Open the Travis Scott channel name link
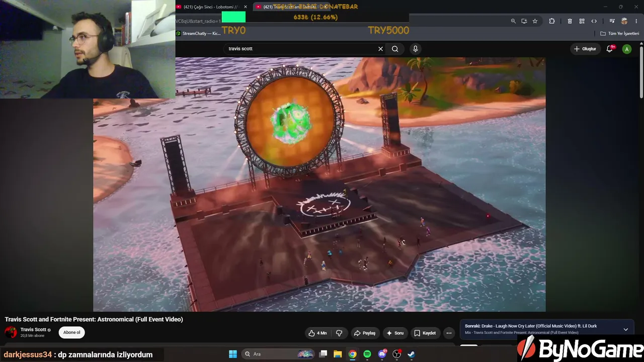This screenshot has height=362, width=644. (x=33, y=330)
